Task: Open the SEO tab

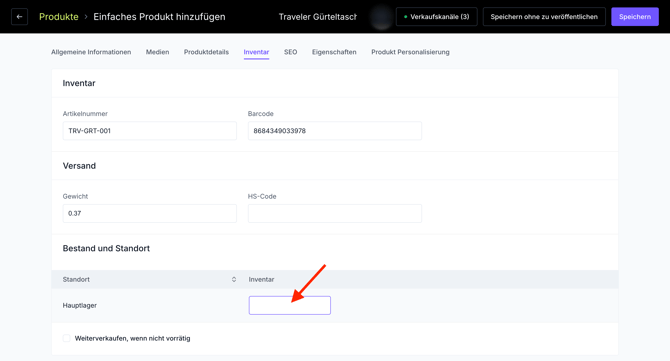Action: [x=291, y=52]
